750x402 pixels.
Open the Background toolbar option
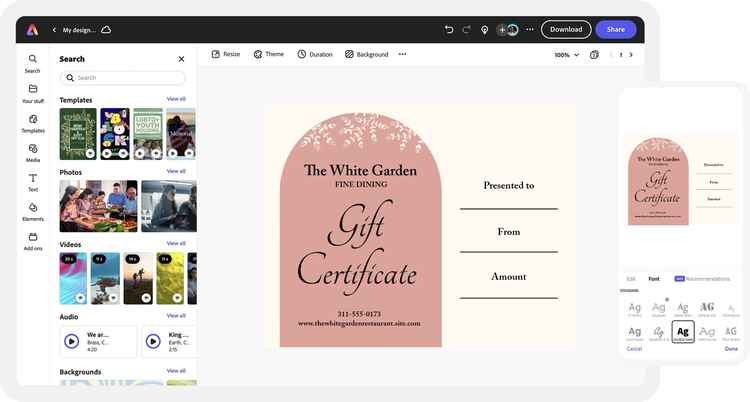[x=366, y=55]
